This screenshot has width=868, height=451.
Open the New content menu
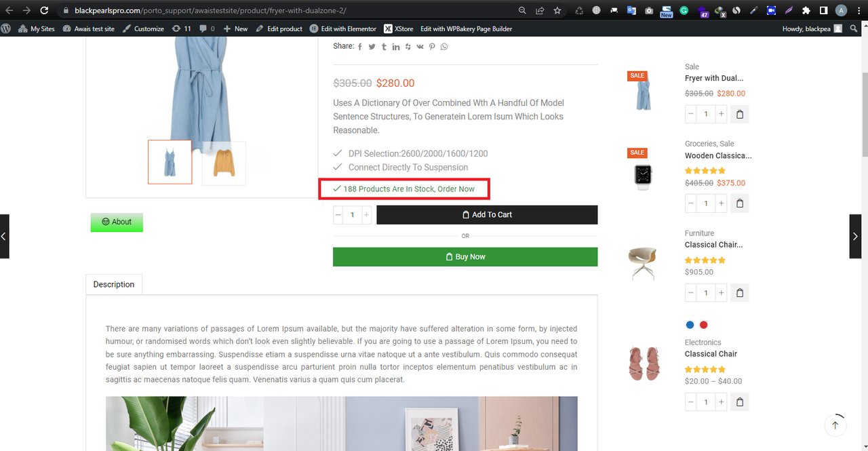[x=235, y=28]
